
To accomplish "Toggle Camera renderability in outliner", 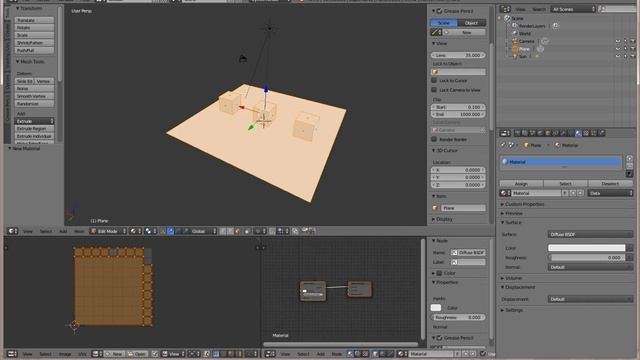I will (633, 41).
